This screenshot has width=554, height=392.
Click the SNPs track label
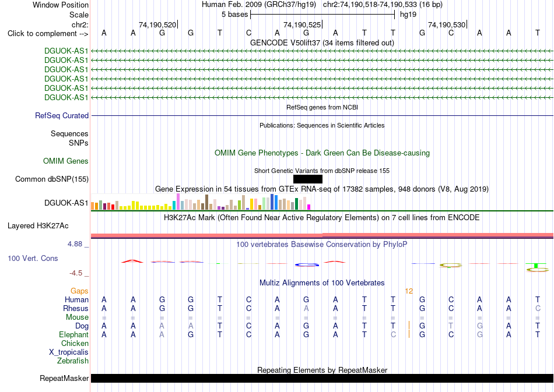point(79,143)
